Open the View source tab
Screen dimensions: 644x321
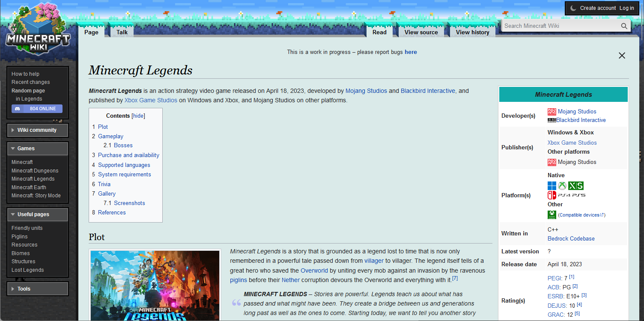pyautogui.click(x=421, y=32)
